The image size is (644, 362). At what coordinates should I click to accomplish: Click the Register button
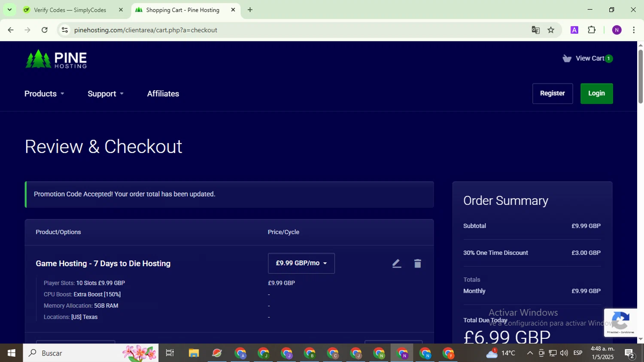[x=553, y=94]
